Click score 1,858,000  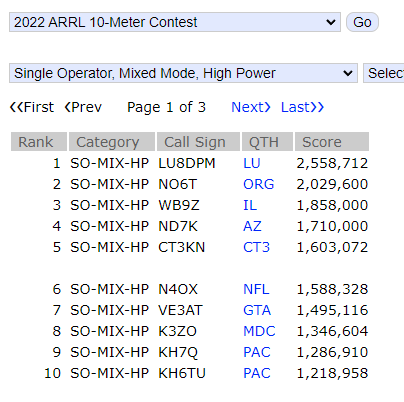click(x=332, y=205)
